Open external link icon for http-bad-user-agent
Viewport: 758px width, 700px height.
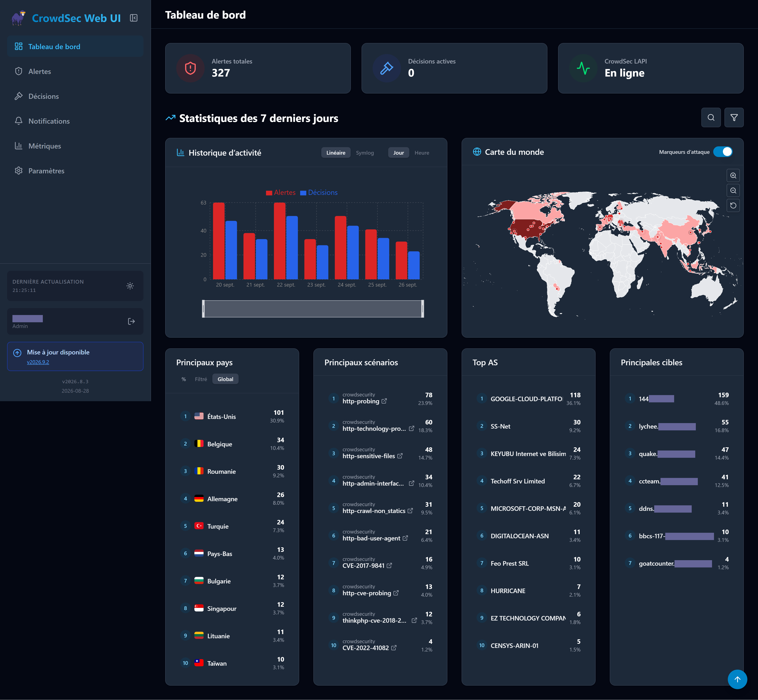405,538
